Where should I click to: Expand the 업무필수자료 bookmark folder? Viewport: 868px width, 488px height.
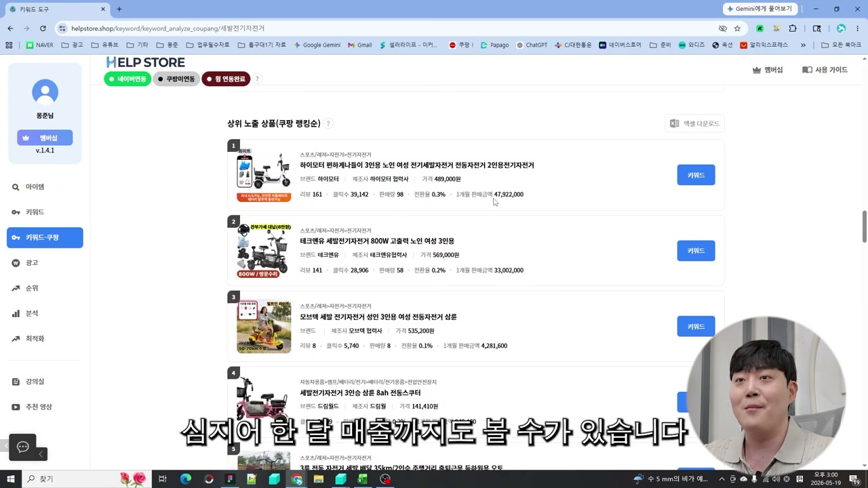pyautogui.click(x=208, y=45)
